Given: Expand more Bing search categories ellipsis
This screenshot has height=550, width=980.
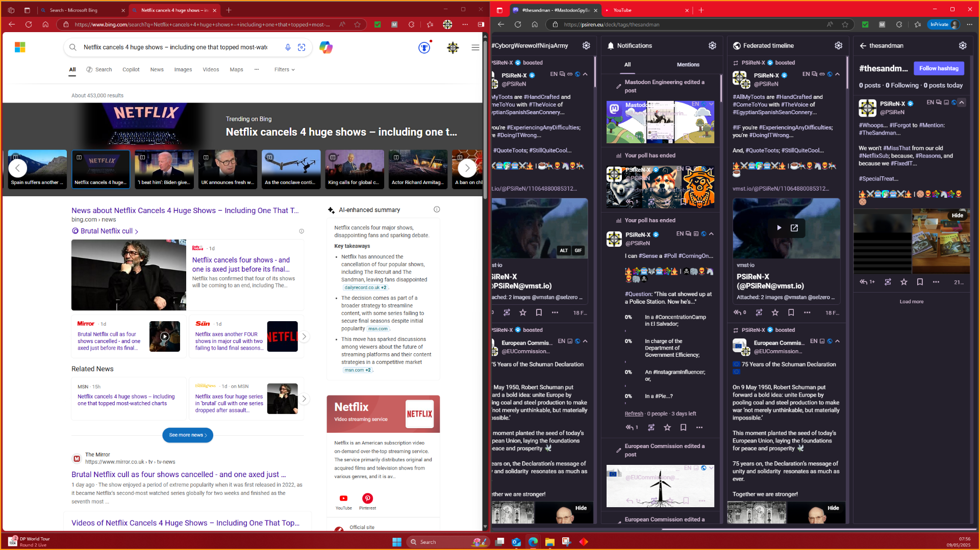Looking at the screenshot, I should [257, 69].
